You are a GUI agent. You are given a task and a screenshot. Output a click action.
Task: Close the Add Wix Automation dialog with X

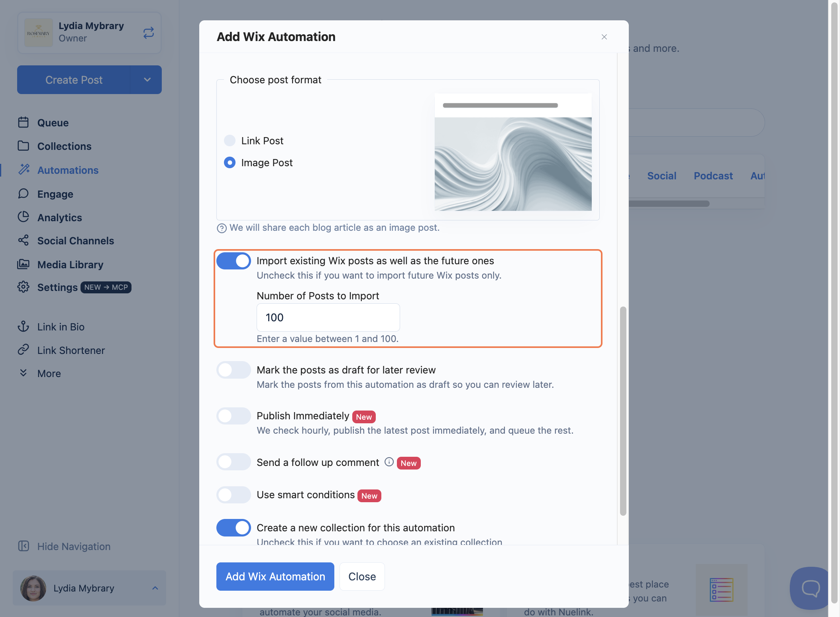[x=604, y=37]
